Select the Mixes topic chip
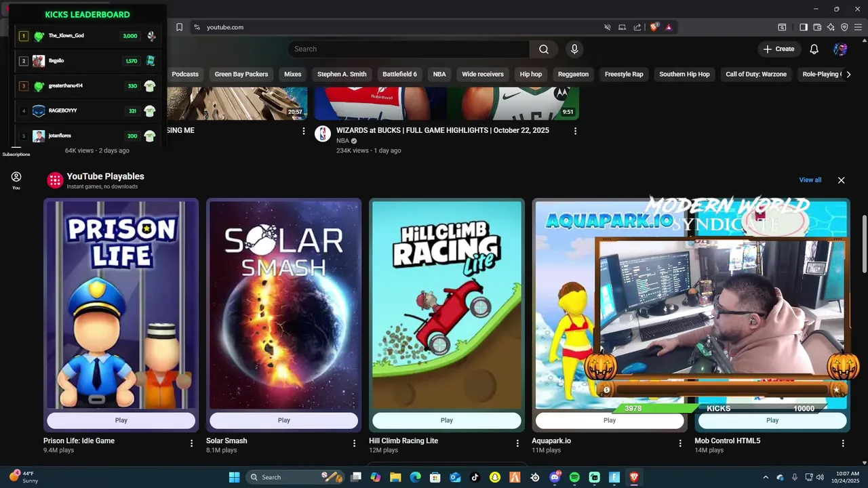 (293, 75)
